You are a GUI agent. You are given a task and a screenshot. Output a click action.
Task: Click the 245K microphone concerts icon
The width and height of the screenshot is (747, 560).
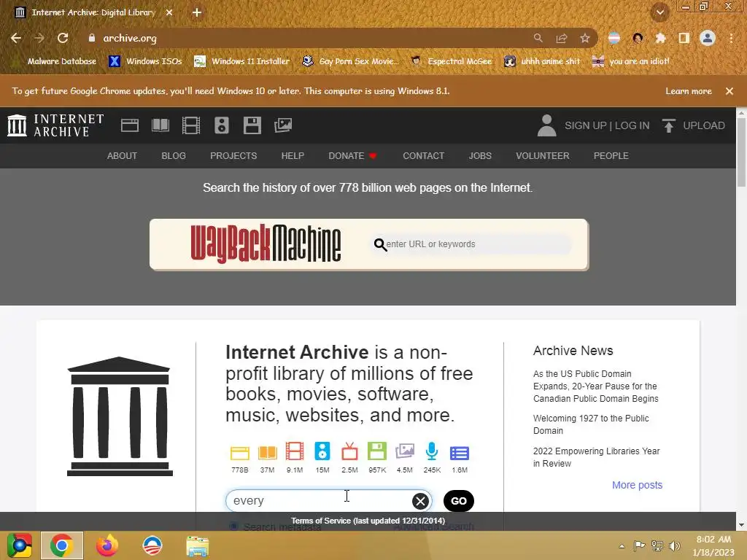tap(432, 451)
